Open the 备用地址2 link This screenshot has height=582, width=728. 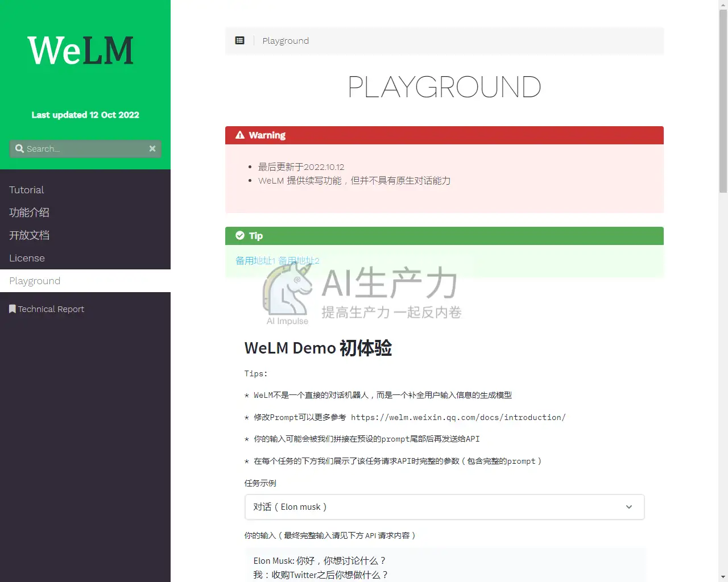299,260
